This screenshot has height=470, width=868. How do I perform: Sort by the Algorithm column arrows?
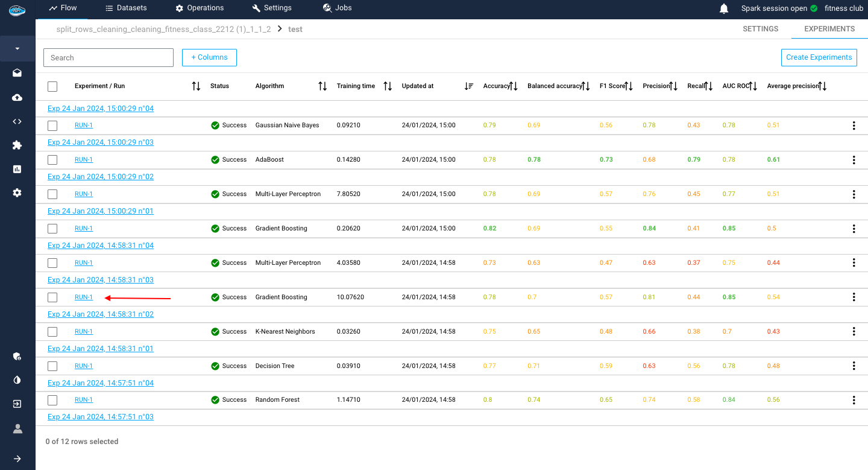[x=322, y=86]
